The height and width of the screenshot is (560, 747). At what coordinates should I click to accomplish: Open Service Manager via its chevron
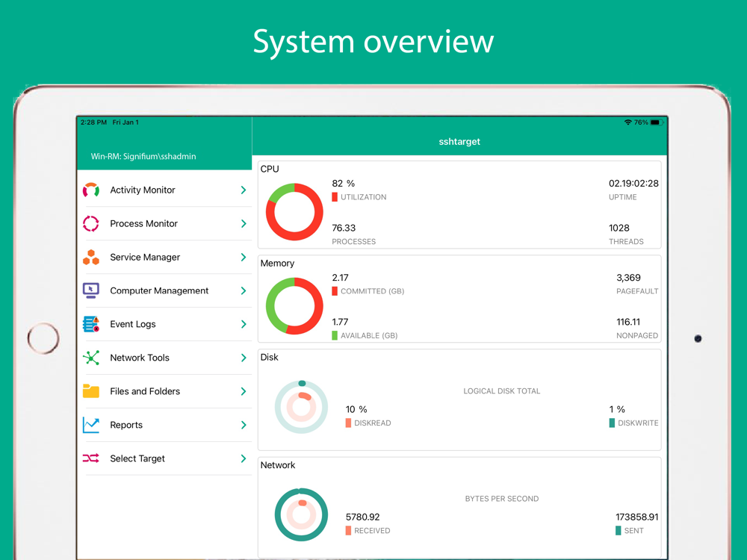[244, 257]
